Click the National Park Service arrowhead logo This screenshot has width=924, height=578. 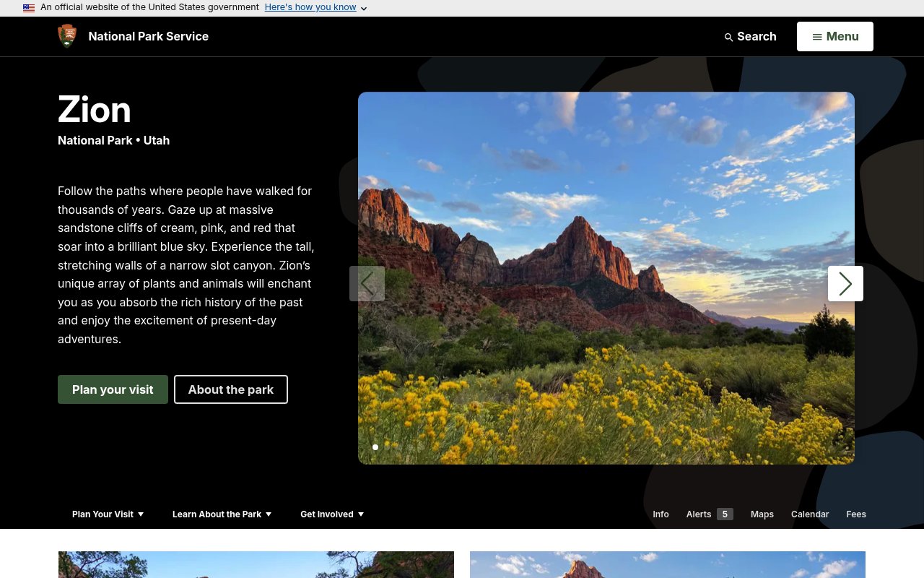click(67, 36)
